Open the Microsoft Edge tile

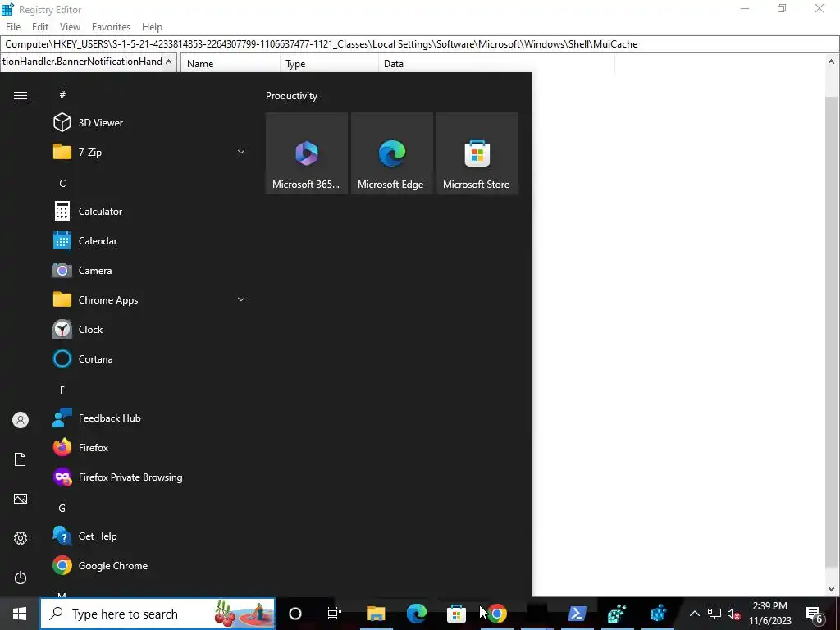tap(391, 153)
